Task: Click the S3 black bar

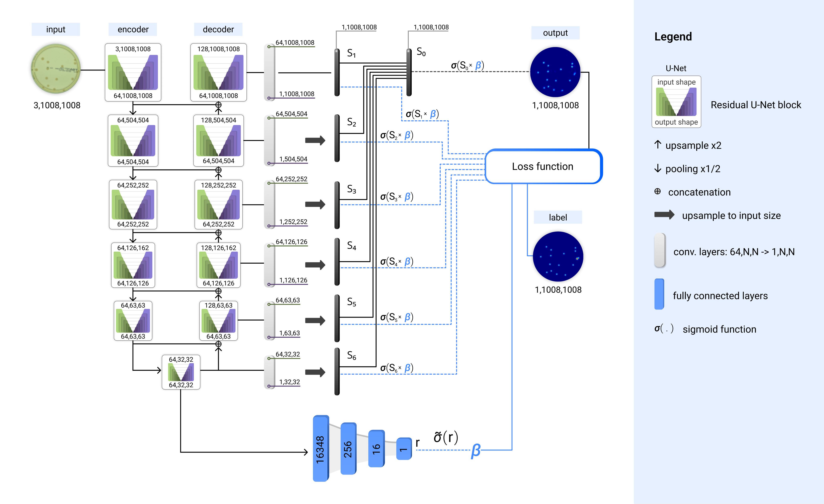Action: point(337,205)
